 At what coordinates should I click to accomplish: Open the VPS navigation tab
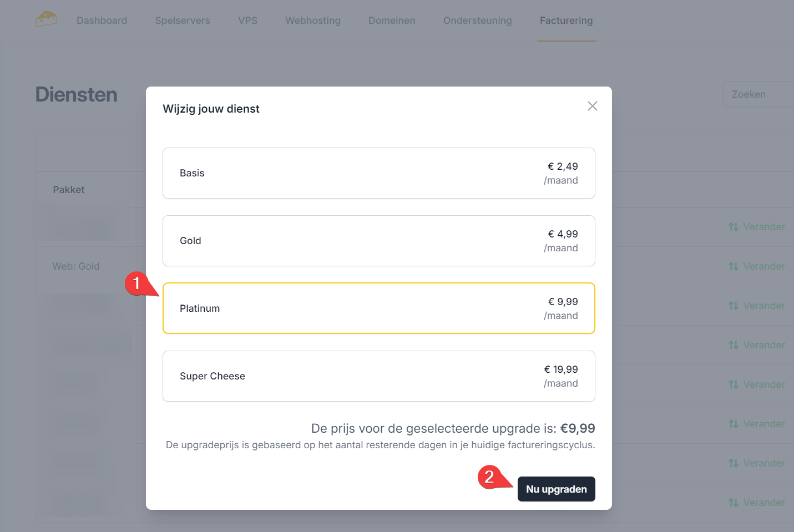point(247,21)
